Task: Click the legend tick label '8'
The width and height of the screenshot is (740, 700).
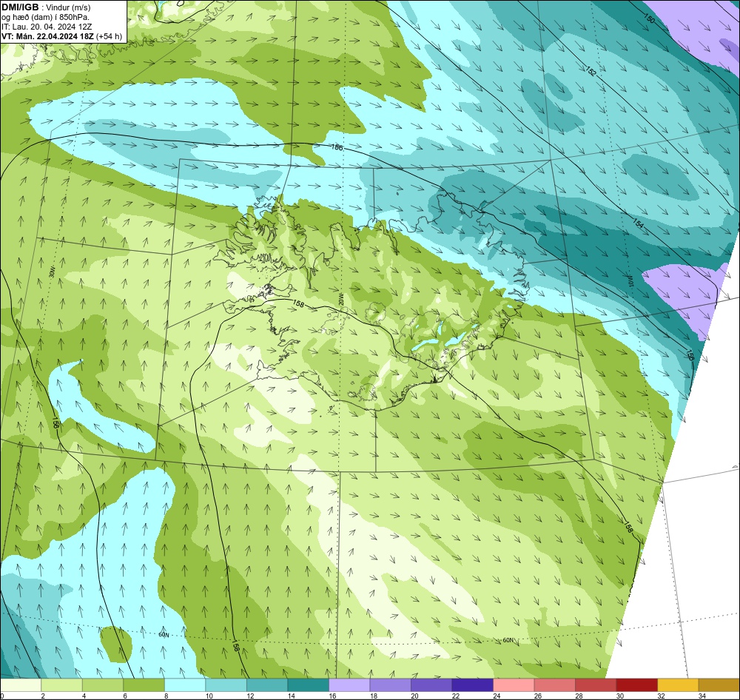Action: (x=166, y=696)
